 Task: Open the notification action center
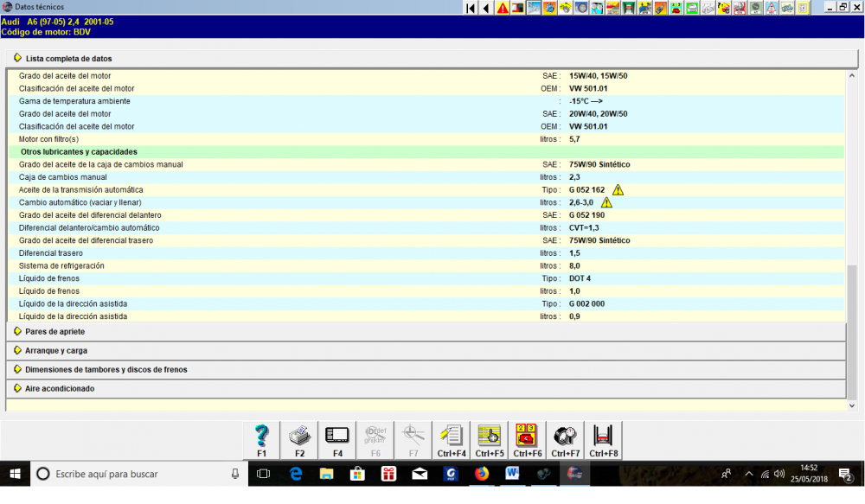[845, 474]
